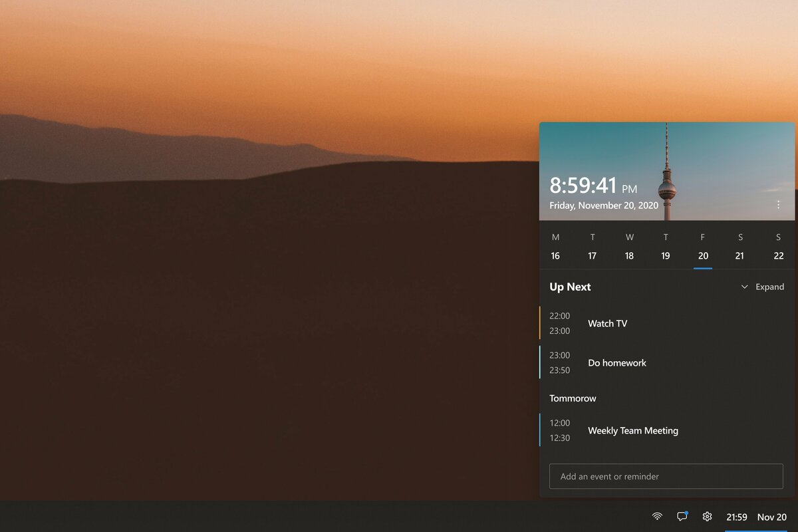Image resolution: width=798 pixels, height=532 pixels.
Task: Select Saturday 21 in week strip
Action: click(x=739, y=247)
